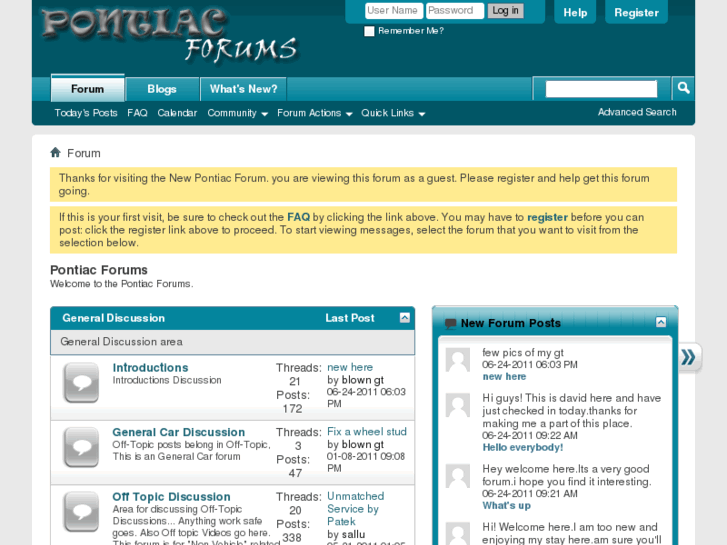The width and height of the screenshot is (727, 545).
Task: Click the 'General Discussion' category title
Action: [114, 318]
